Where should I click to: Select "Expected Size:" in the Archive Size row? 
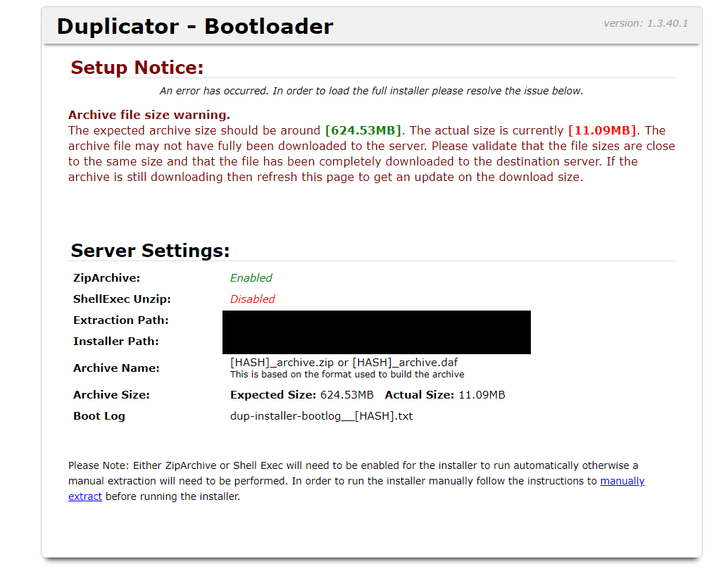coord(273,395)
